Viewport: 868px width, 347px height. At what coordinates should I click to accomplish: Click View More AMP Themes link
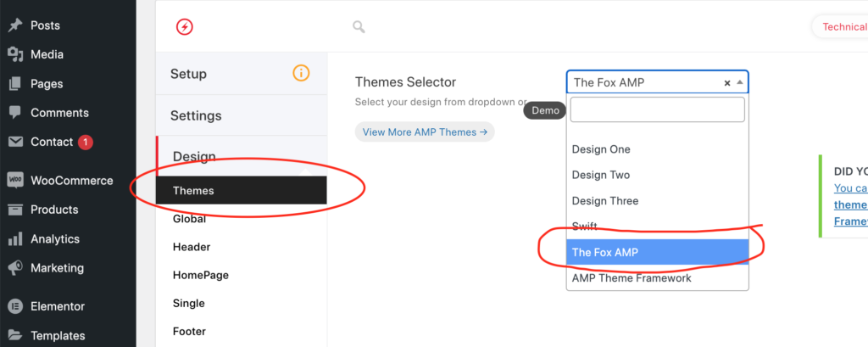(x=425, y=132)
